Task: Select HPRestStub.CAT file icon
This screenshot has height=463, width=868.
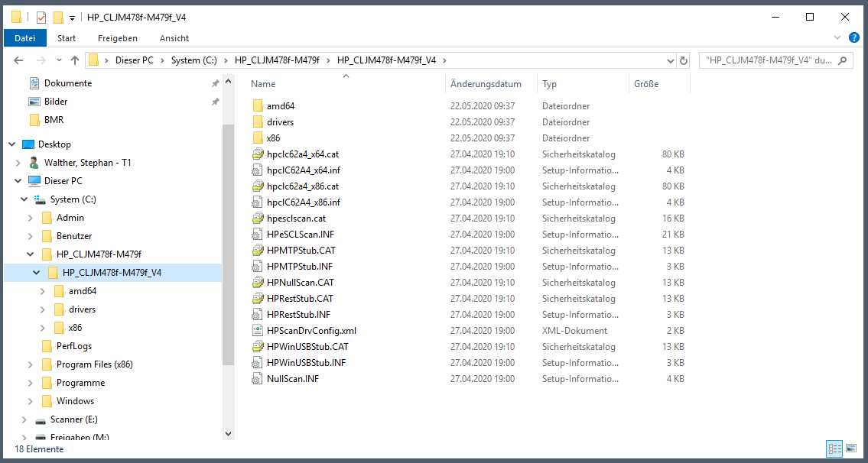Action: pos(258,298)
